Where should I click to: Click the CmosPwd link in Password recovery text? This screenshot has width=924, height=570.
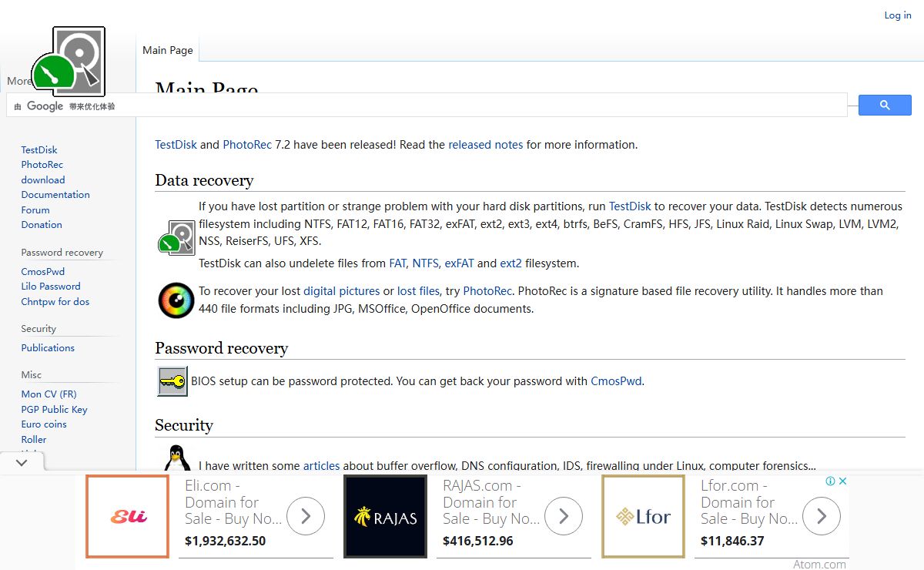616,381
